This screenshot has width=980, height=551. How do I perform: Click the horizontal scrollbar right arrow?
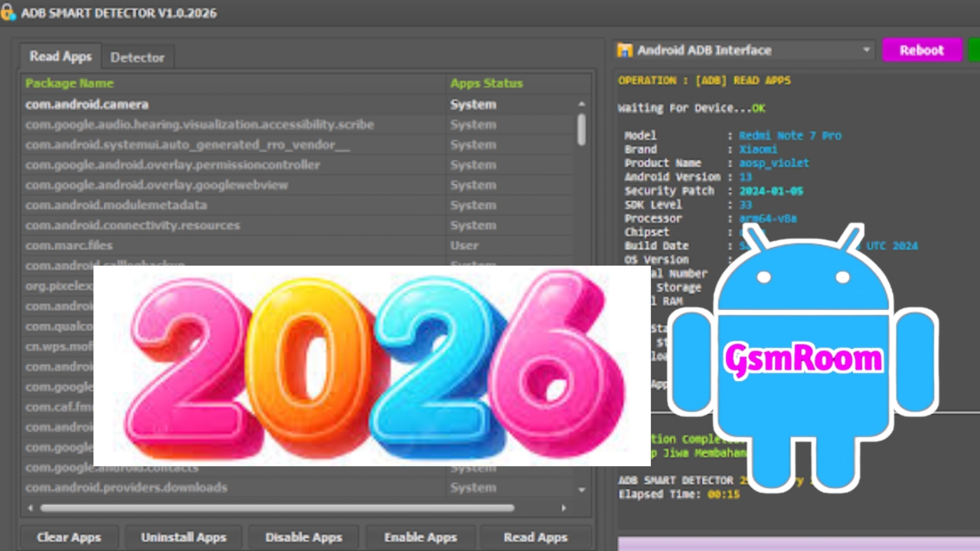(563, 507)
